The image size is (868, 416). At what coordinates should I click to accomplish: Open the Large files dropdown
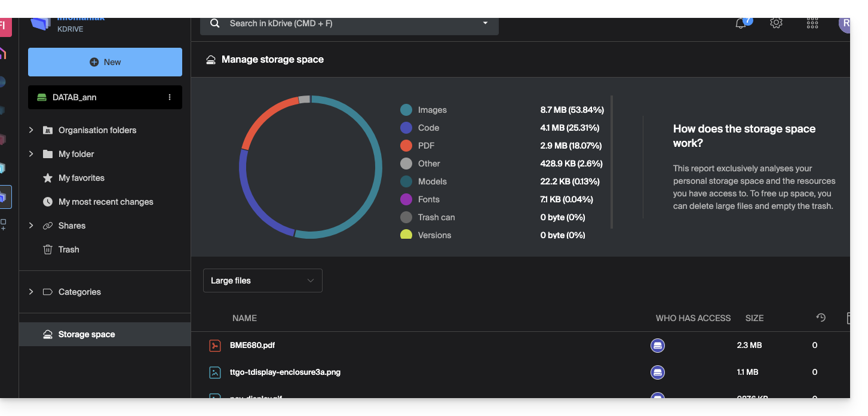262,281
